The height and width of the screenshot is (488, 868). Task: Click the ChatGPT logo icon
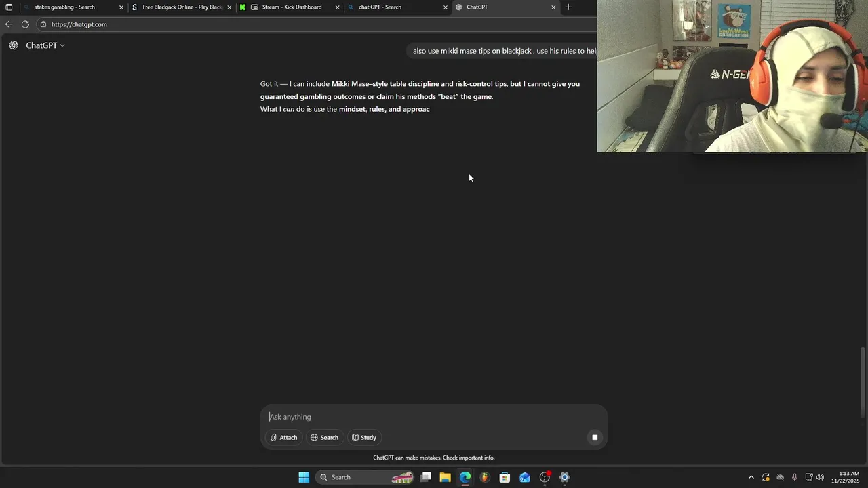[14, 45]
